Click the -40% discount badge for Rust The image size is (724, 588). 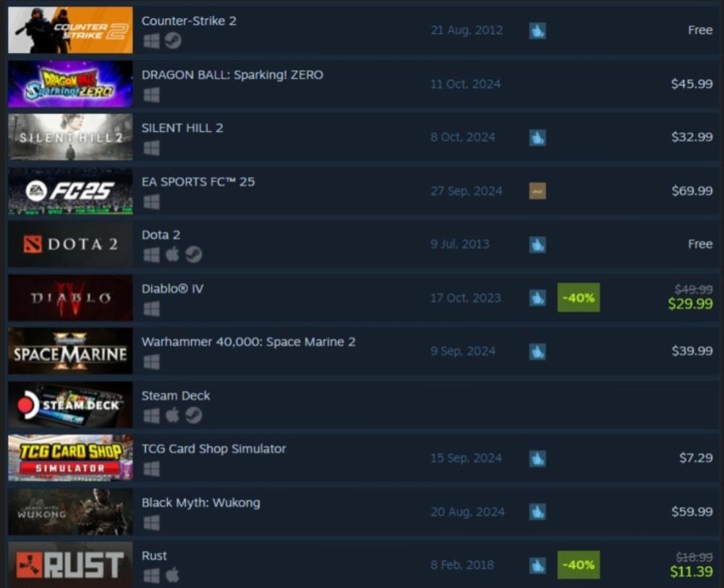coord(578,564)
